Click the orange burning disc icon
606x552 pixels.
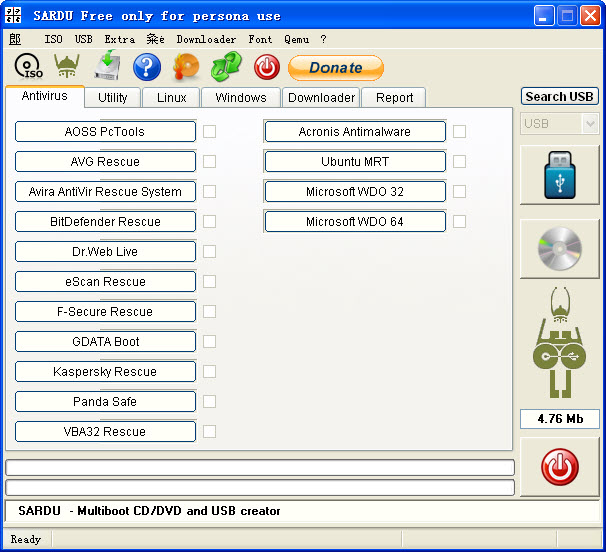(187, 67)
